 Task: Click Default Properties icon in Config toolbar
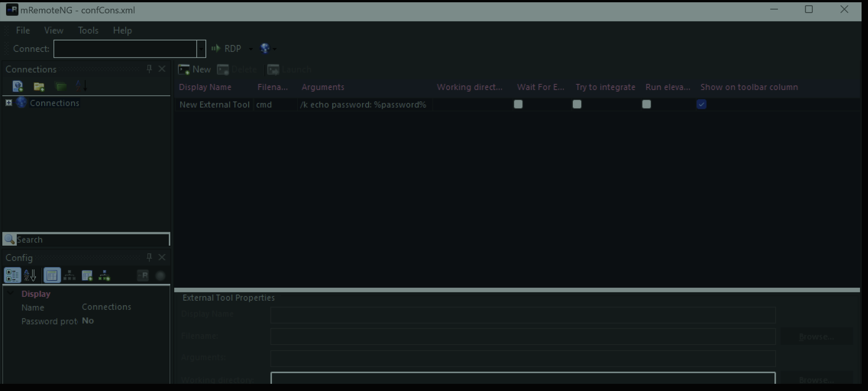(87, 275)
